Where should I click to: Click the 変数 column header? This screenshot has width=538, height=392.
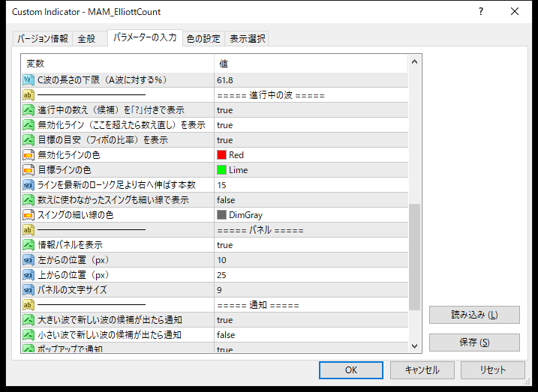tap(118, 64)
